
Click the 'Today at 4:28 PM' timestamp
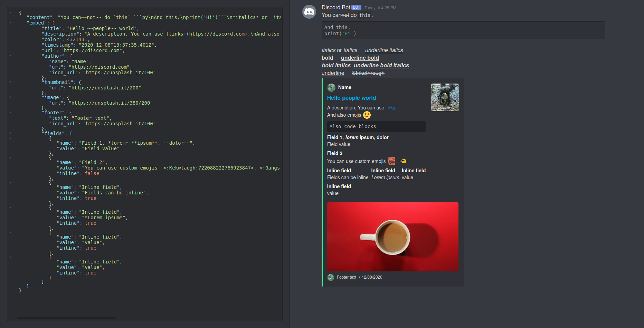tap(380, 8)
